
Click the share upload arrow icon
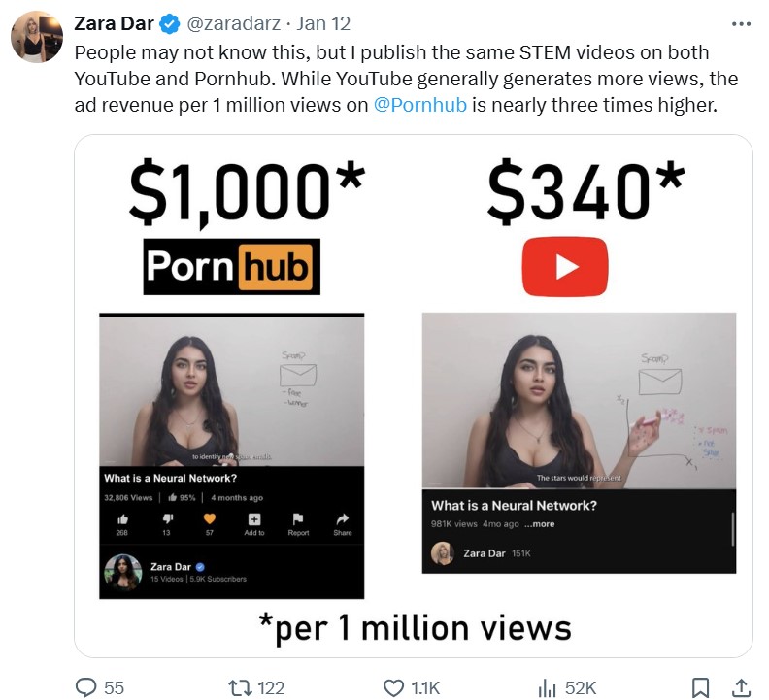click(x=742, y=687)
